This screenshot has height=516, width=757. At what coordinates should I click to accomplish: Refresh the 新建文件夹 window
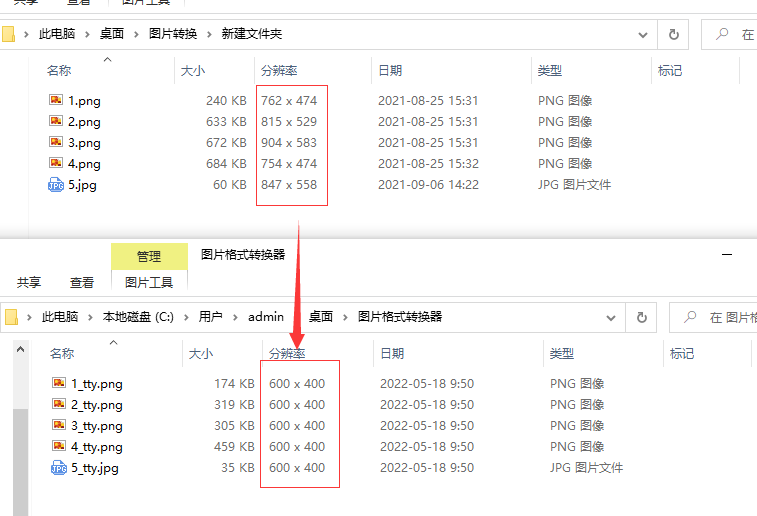(x=673, y=34)
